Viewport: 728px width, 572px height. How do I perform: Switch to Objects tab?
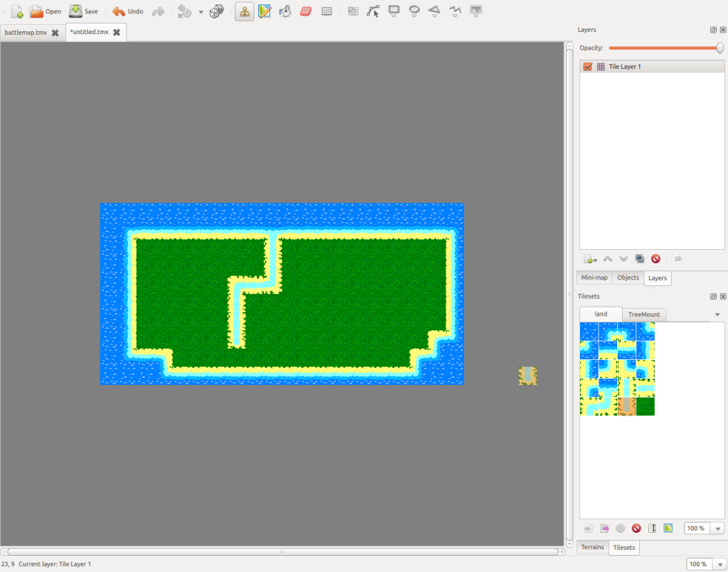coord(628,277)
